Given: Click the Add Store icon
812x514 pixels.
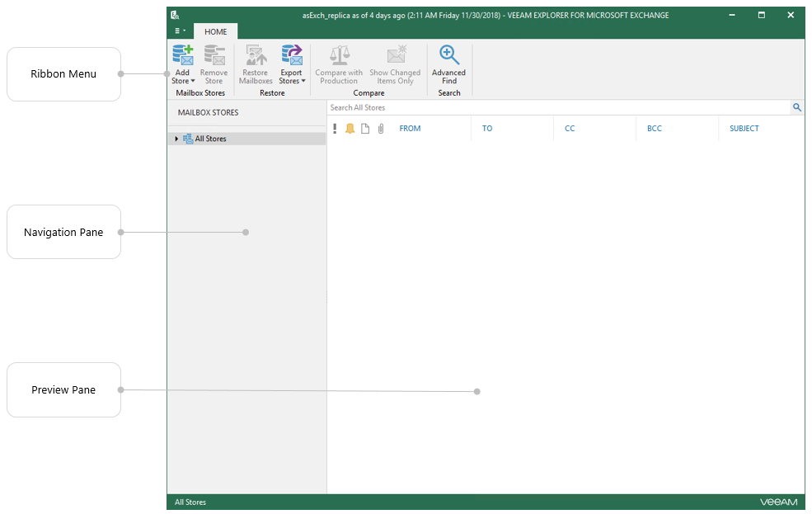Looking at the screenshot, I should [x=183, y=55].
